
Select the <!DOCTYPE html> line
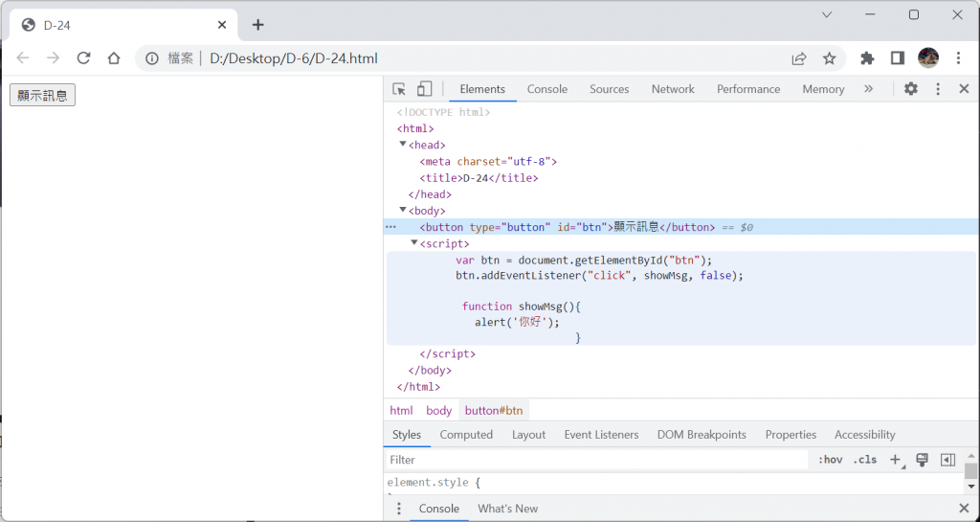443,112
